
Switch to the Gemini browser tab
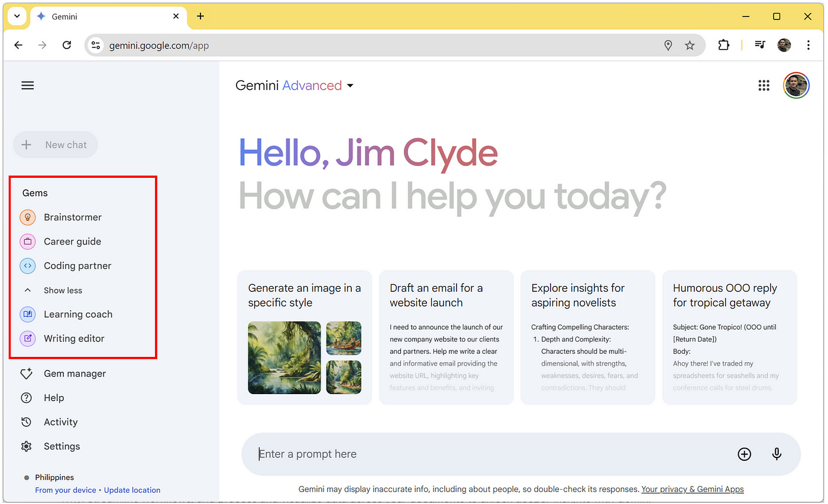(108, 17)
